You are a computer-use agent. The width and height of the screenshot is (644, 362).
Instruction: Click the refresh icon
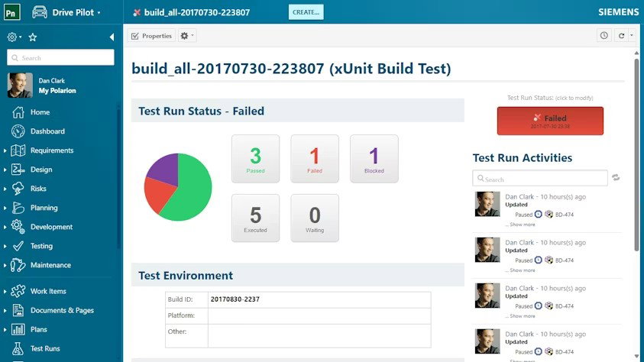tap(621, 36)
